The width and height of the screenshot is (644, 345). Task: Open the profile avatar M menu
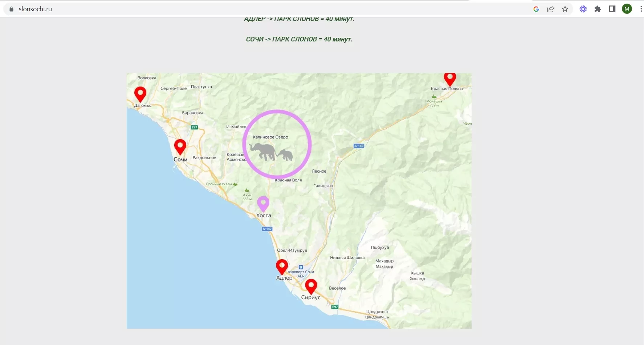point(627,9)
